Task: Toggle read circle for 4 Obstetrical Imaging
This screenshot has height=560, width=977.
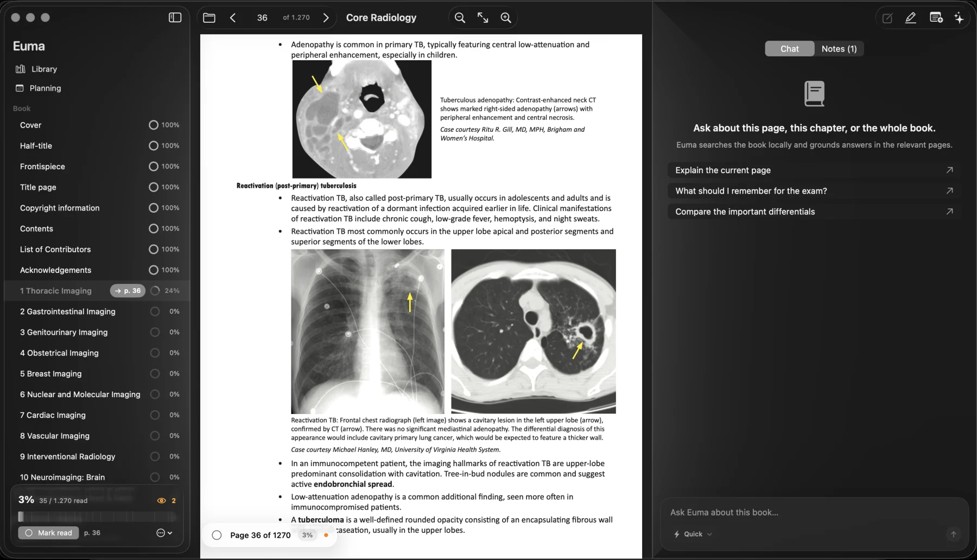Action: pyautogui.click(x=155, y=353)
